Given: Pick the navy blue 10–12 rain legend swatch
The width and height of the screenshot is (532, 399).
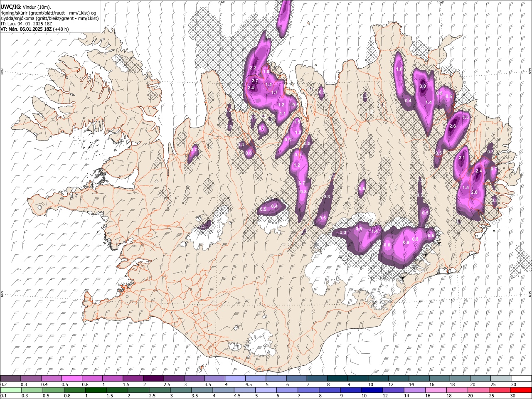Looking at the screenshot, I should pos(372,390).
